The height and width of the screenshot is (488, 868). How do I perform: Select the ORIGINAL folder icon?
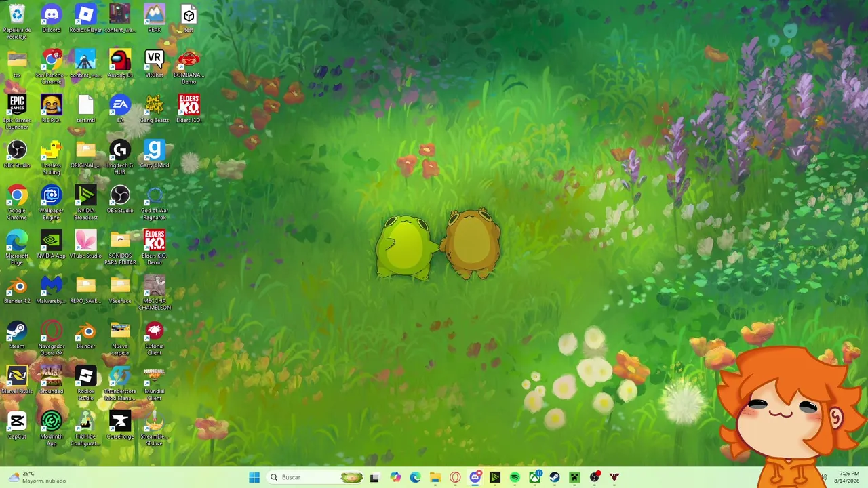click(85, 154)
